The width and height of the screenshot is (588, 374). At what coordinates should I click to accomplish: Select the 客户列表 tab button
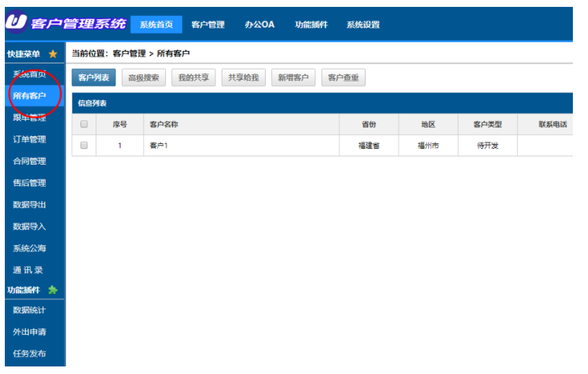click(94, 78)
